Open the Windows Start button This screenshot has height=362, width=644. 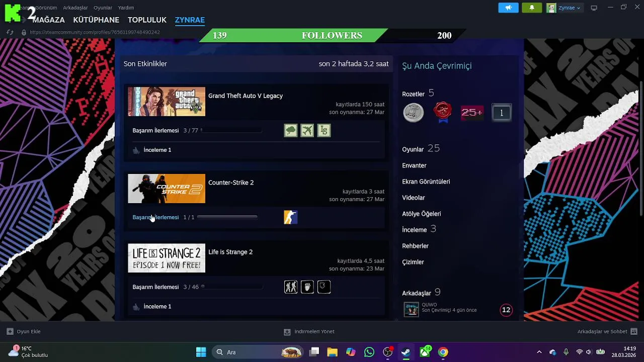click(201, 352)
